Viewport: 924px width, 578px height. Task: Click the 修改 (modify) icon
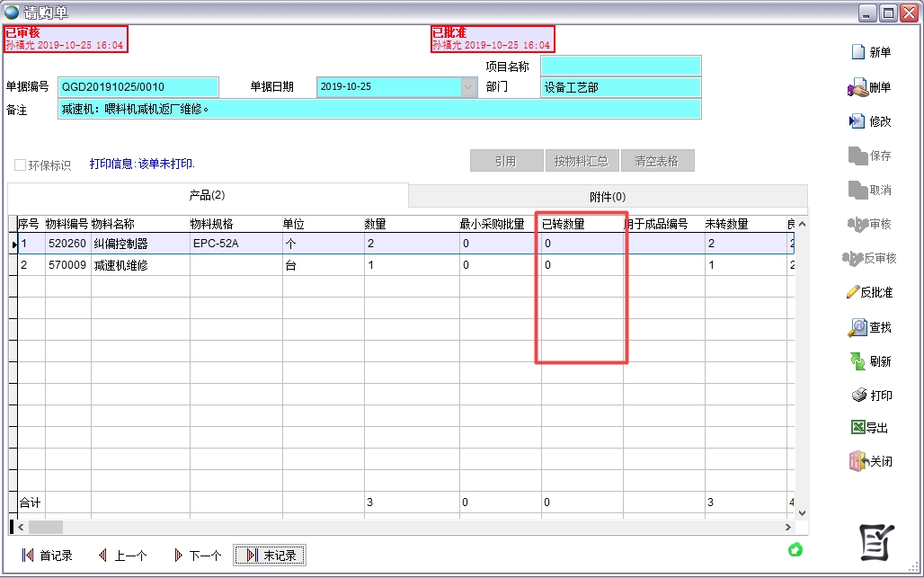857,121
